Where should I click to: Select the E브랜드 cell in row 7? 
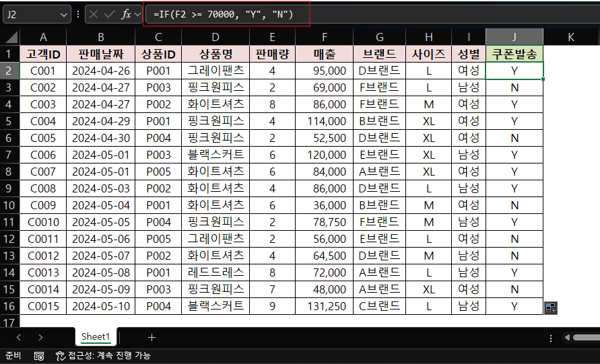[379, 155]
